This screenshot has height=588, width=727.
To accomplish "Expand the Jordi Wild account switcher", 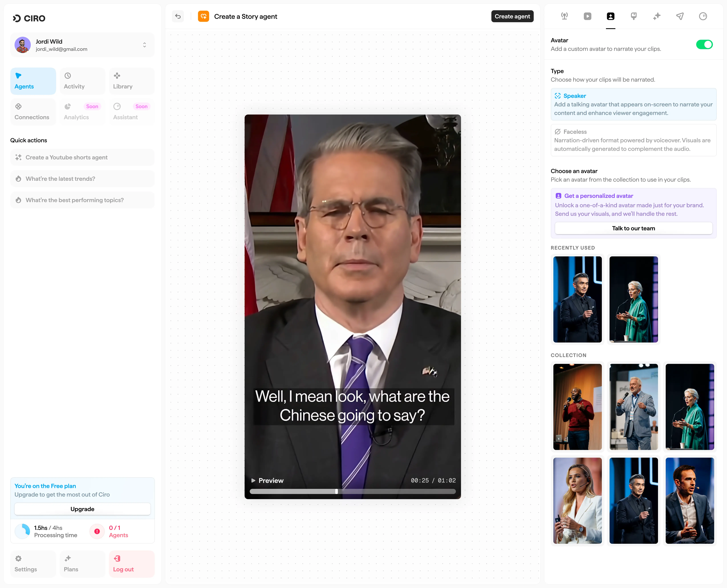I will point(144,45).
